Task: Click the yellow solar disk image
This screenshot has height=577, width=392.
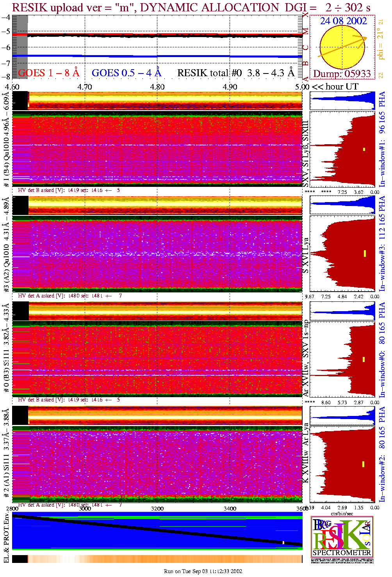Action: [x=342, y=47]
